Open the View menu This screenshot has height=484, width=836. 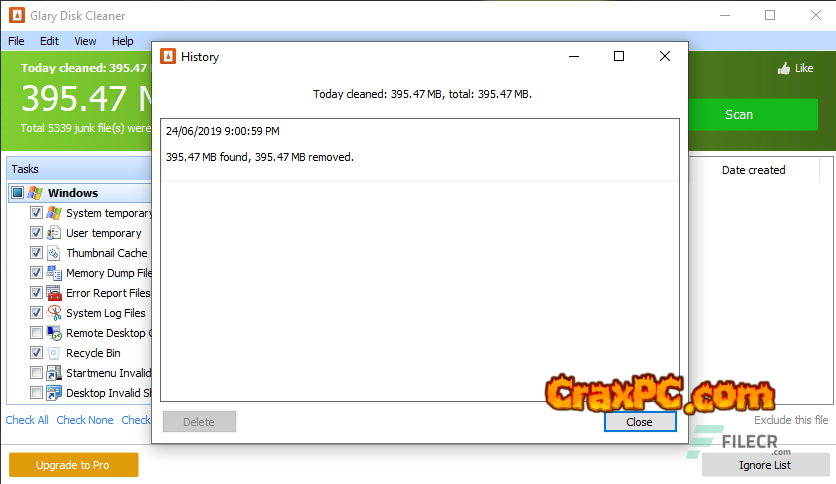pos(85,41)
